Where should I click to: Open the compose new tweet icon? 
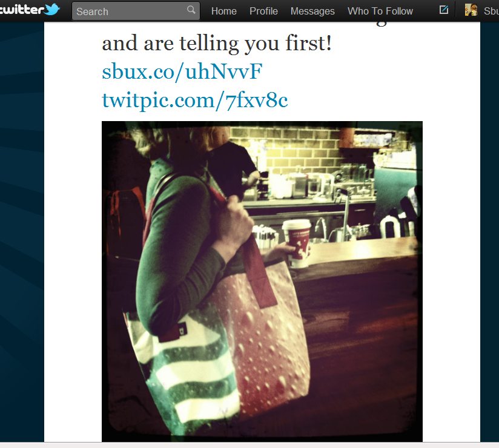(444, 10)
